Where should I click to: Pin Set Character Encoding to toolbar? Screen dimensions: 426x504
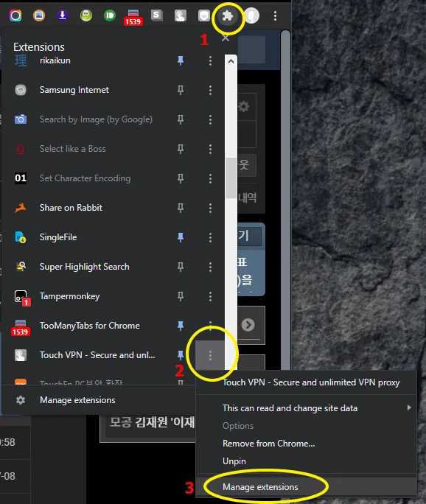[x=181, y=178]
